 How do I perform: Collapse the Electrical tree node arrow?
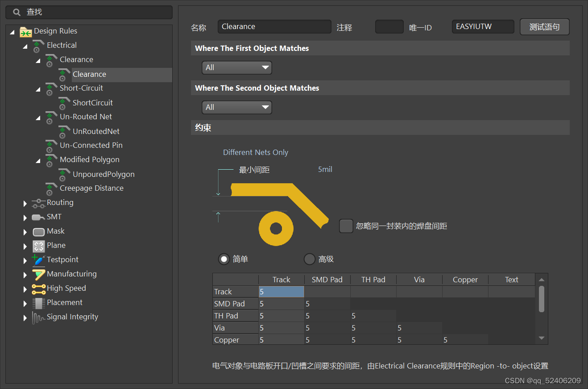(x=25, y=46)
